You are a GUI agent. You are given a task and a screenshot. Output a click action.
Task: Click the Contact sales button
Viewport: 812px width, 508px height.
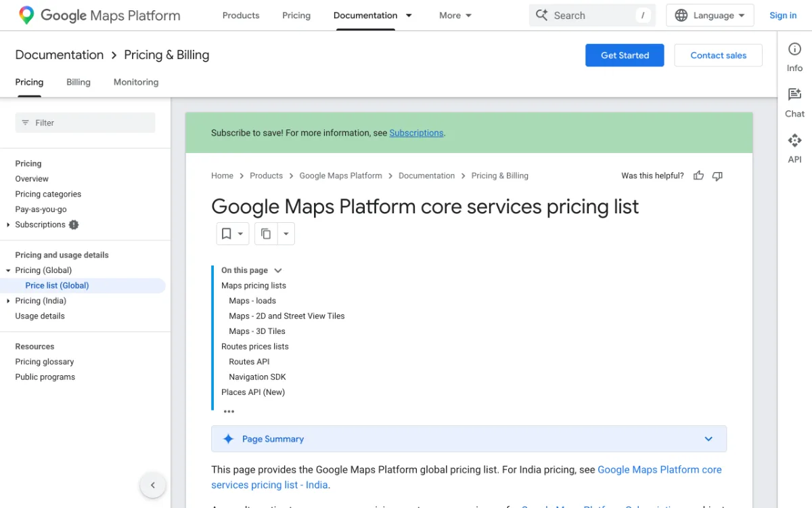click(718, 56)
